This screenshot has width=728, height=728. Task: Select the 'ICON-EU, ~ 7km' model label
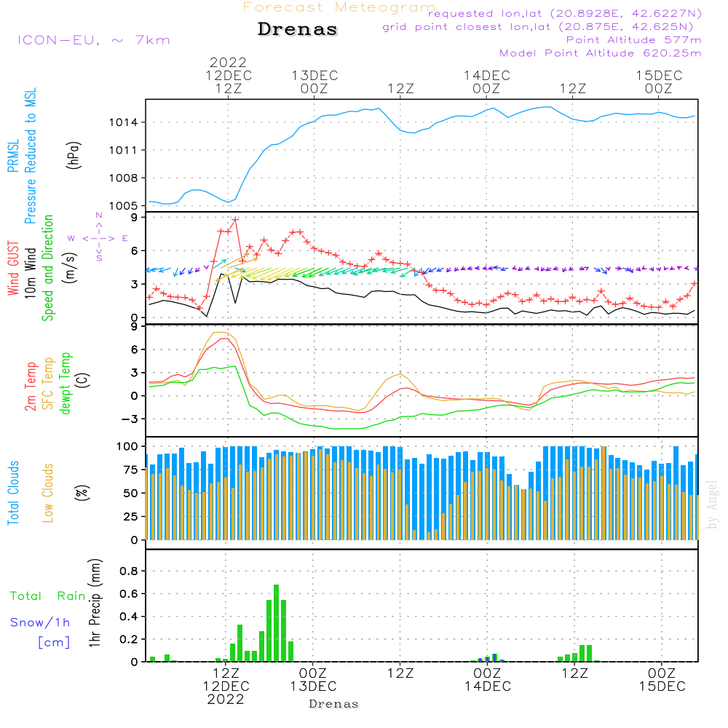pyautogui.click(x=94, y=40)
